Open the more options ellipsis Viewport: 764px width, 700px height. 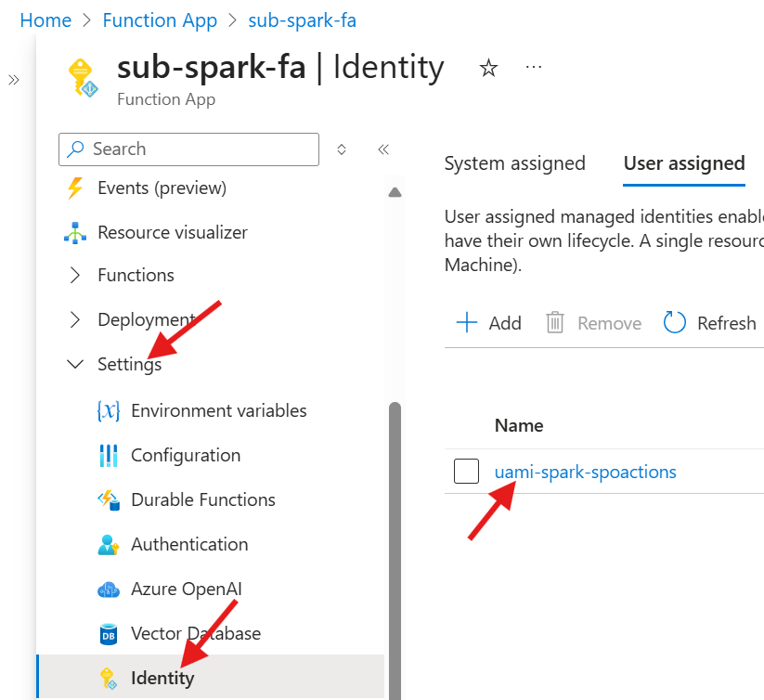point(533,67)
